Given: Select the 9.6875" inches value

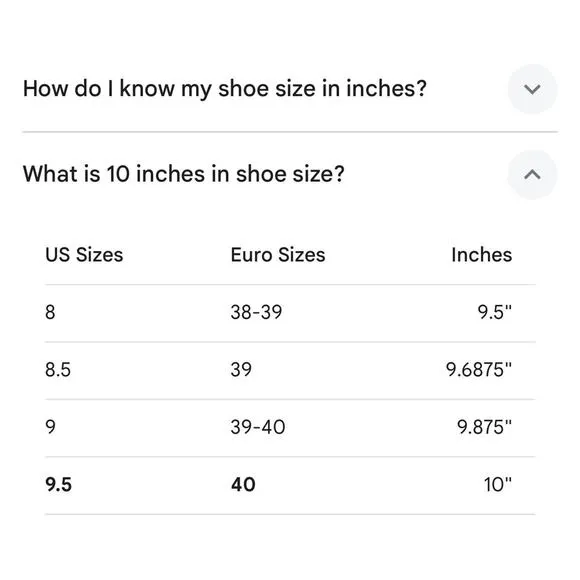Looking at the screenshot, I should pos(479,370).
